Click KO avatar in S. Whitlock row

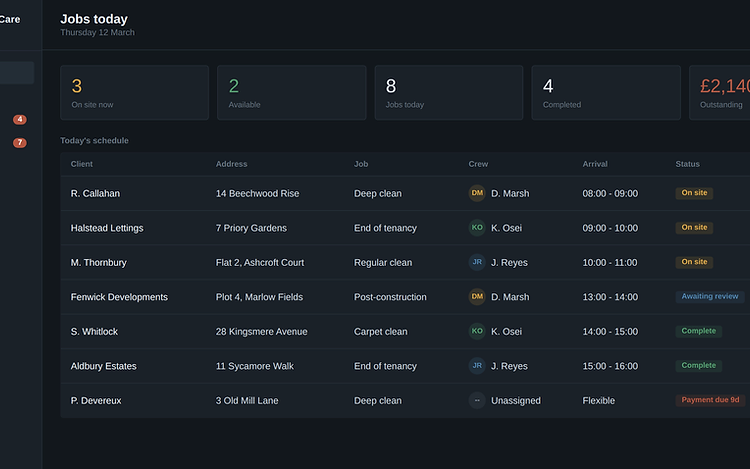tap(477, 331)
